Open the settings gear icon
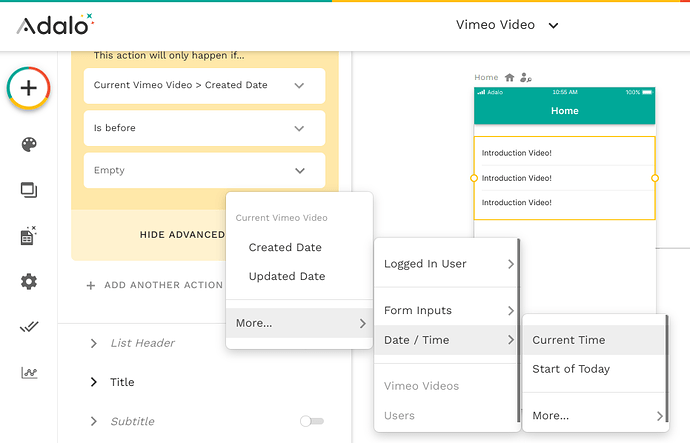Viewport: 690px width, 443px height. (x=29, y=281)
